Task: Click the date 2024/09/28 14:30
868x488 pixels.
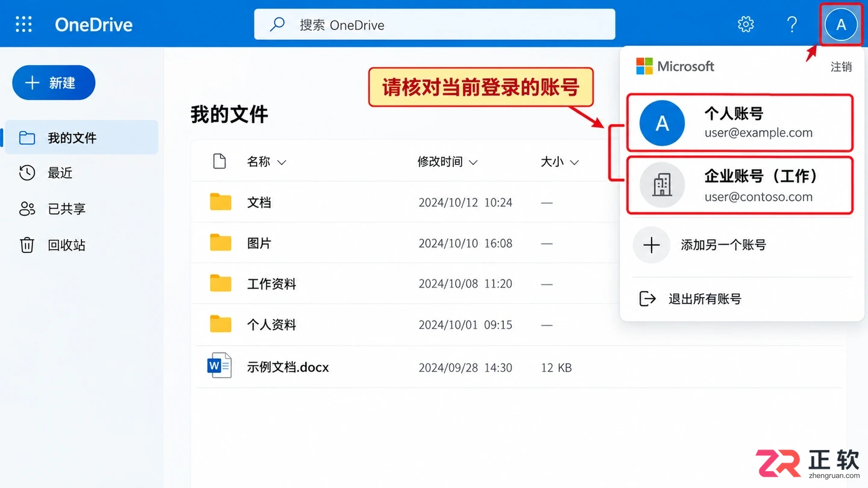Action: coord(465,368)
